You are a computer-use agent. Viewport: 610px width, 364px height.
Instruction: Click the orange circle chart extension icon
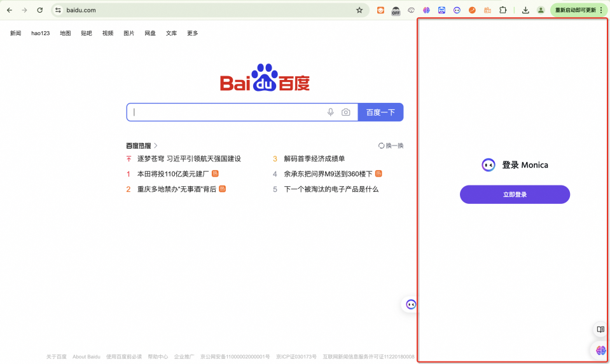click(472, 10)
